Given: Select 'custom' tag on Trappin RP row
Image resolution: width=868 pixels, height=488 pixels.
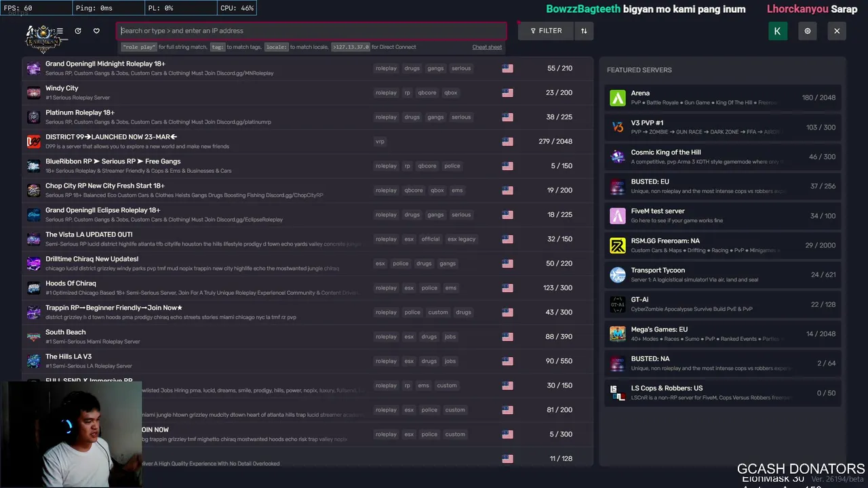Looking at the screenshot, I should tap(438, 312).
